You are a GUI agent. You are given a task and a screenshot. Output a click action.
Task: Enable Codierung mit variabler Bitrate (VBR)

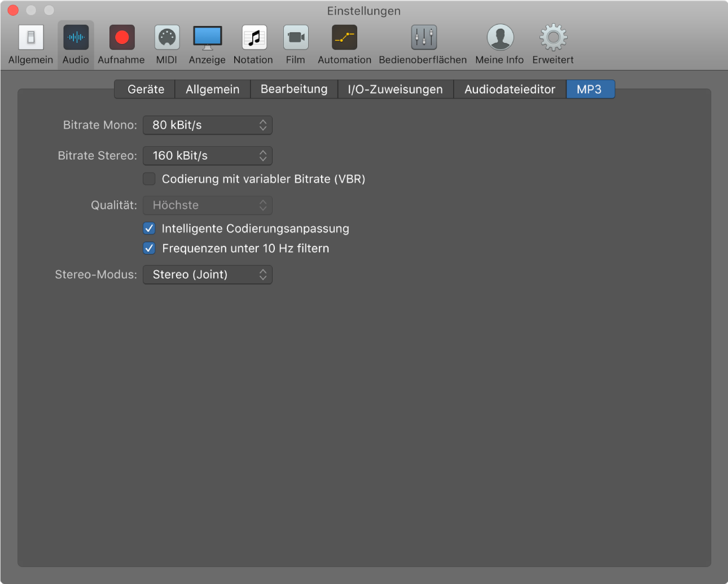149,179
